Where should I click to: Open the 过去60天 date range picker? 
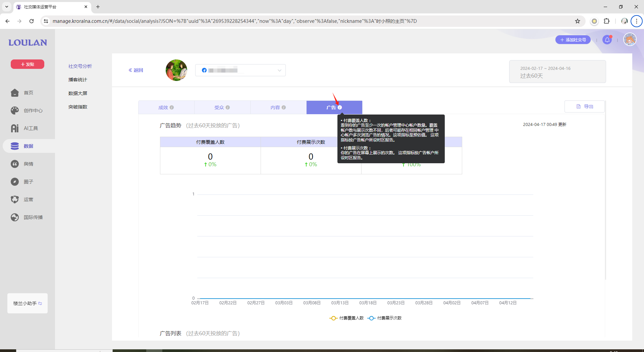click(557, 72)
